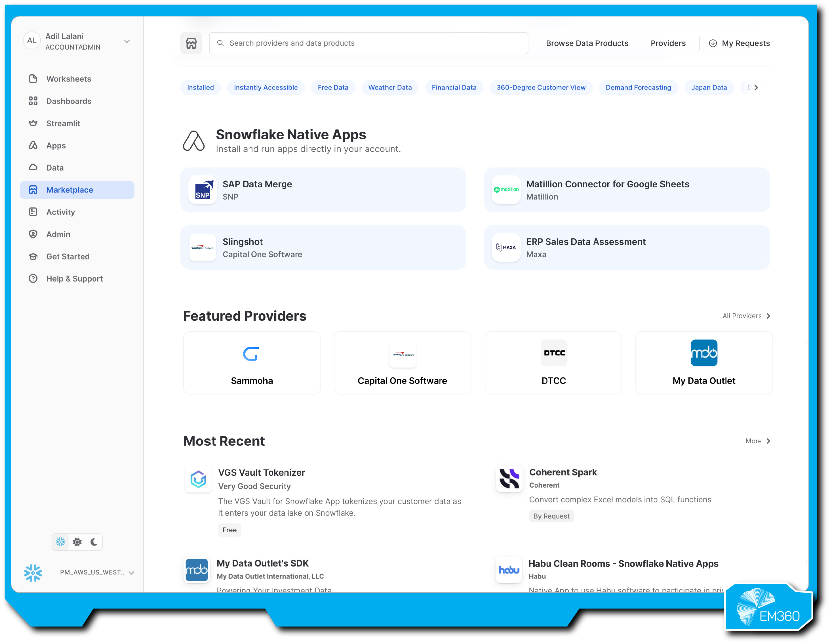Toggle the Free Data filter chip
This screenshot has width=830, height=644.
(x=333, y=87)
